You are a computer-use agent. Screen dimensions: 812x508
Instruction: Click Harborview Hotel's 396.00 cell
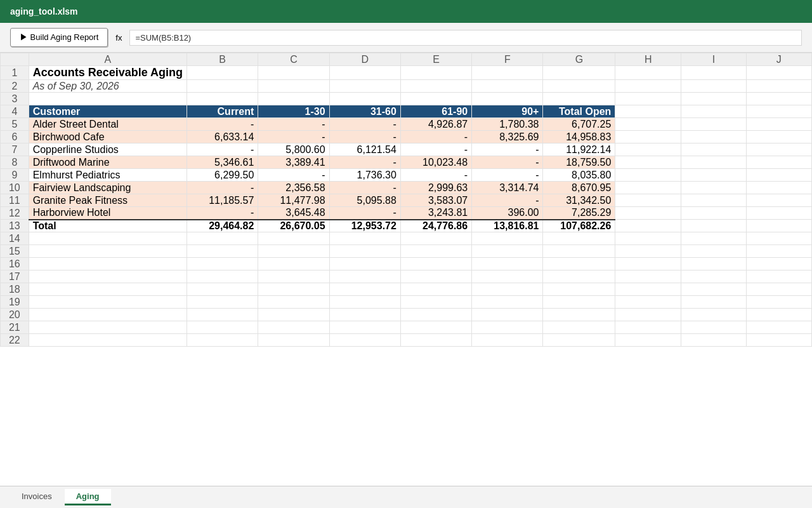click(507, 213)
